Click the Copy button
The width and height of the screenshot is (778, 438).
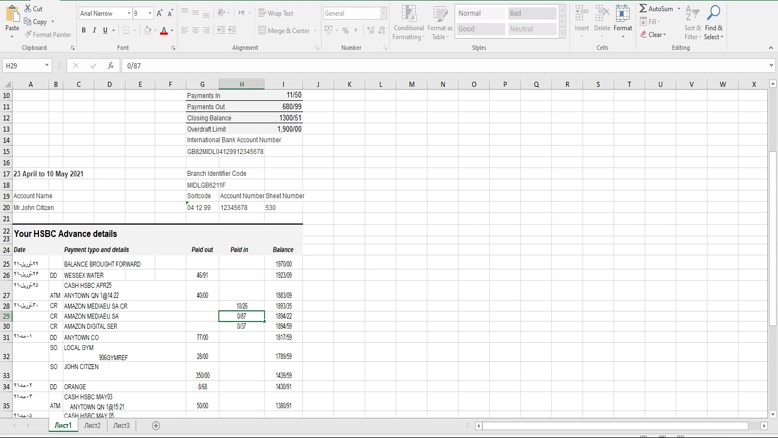[x=36, y=21]
